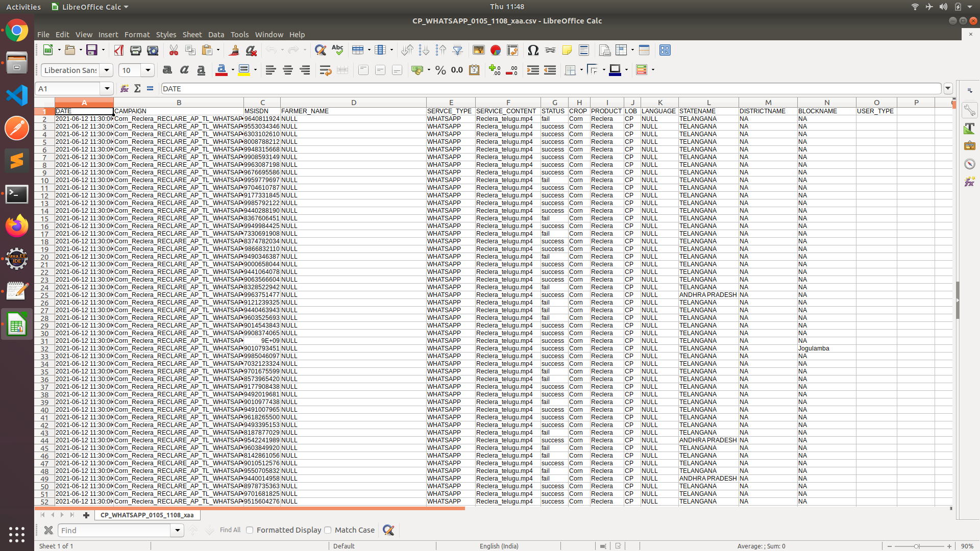Open font size dropdown
The height and width of the screenshot is (551, 980).
[x=148, y=70]
